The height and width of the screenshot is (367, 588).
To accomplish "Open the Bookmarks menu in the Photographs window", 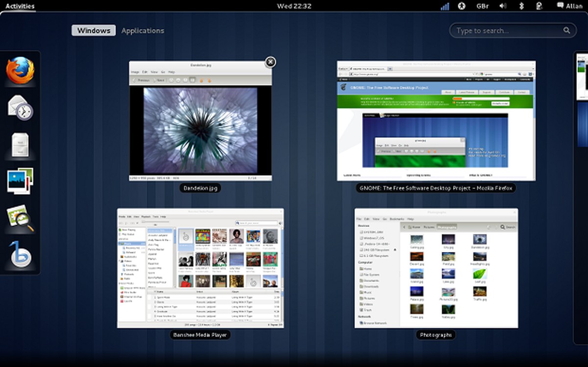I will [396, 219].
